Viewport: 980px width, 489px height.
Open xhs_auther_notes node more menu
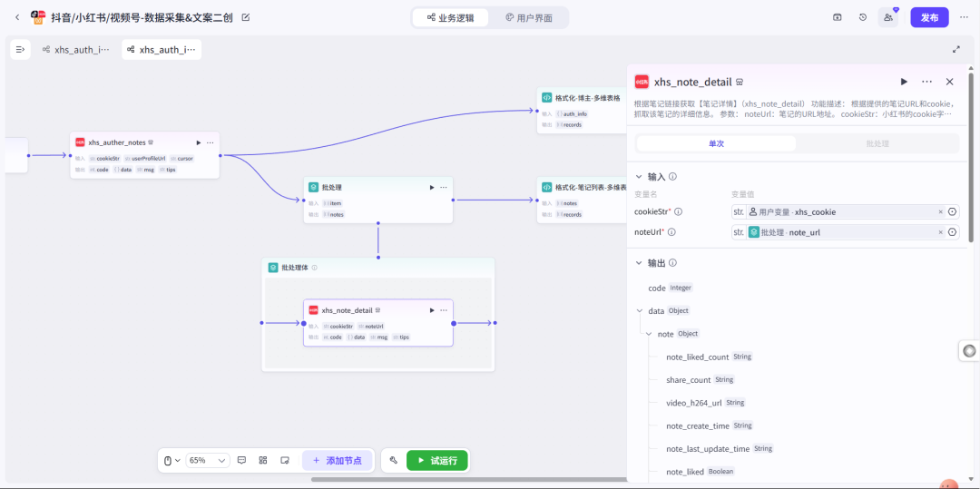[210, 142]
